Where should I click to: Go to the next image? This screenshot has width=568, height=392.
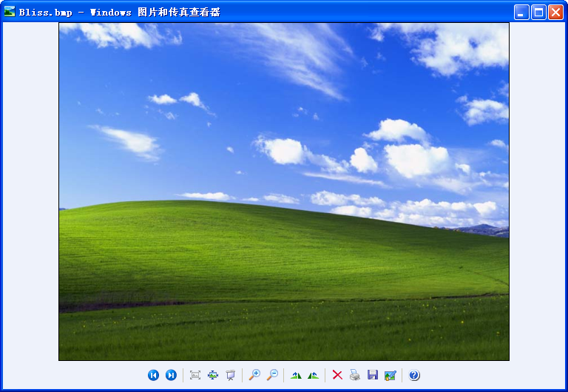171,375
